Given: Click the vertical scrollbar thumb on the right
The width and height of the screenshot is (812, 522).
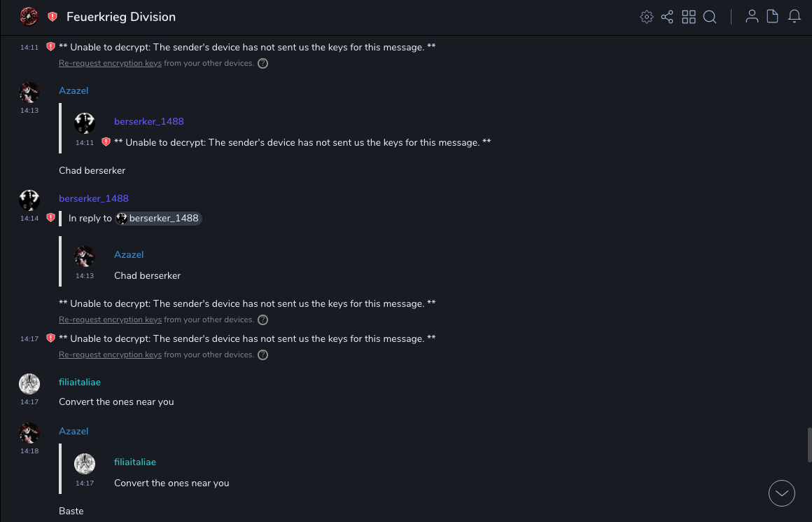Looking at the screenshot, I should [x=809, y=444].
